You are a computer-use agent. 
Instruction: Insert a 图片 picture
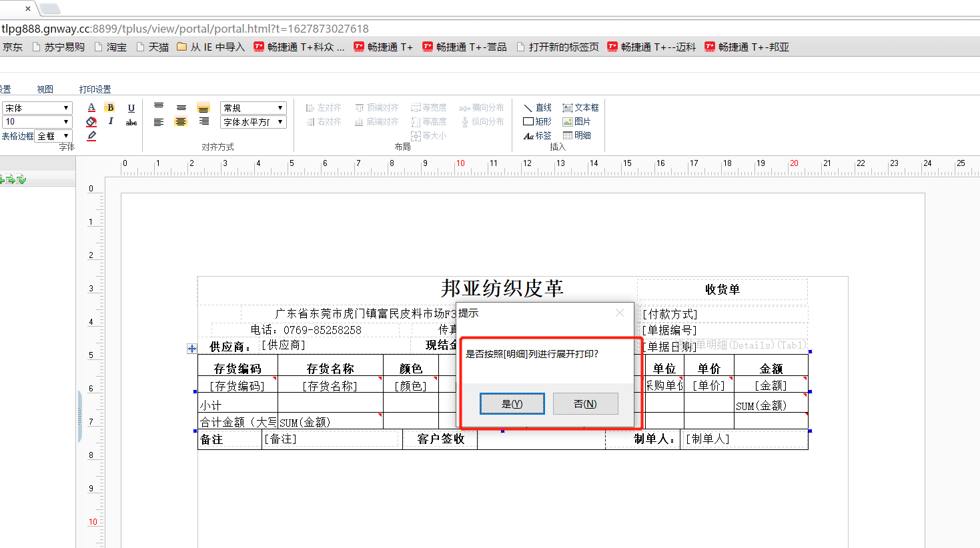576,121
